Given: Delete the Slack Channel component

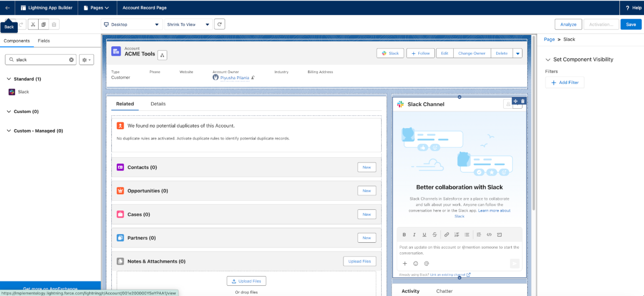Looking at the screenshot, I should (523, 101).
